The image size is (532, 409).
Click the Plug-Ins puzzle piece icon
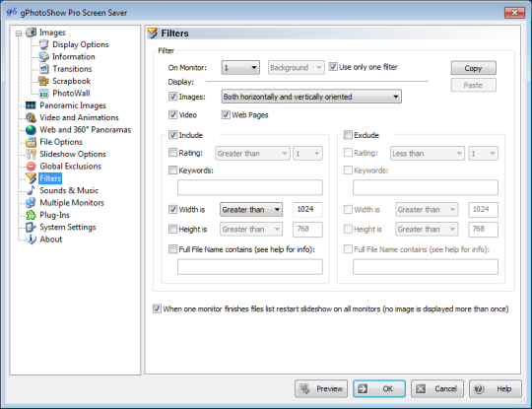pyautogui.click(x=31, y=215)
